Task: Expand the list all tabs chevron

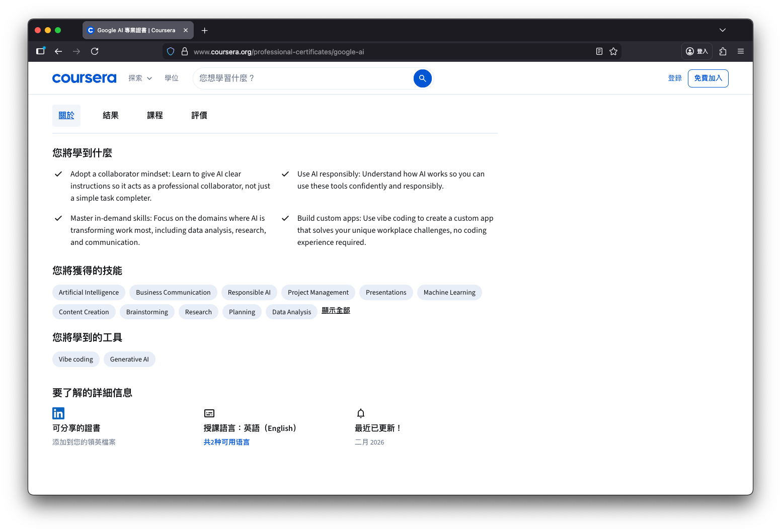Action: coord(723,30)
